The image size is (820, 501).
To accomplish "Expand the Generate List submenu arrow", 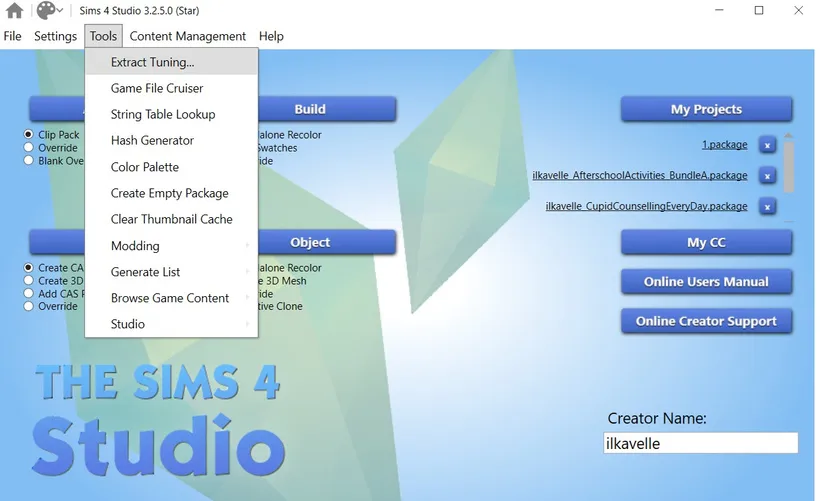I will click(x=247, y=271).
